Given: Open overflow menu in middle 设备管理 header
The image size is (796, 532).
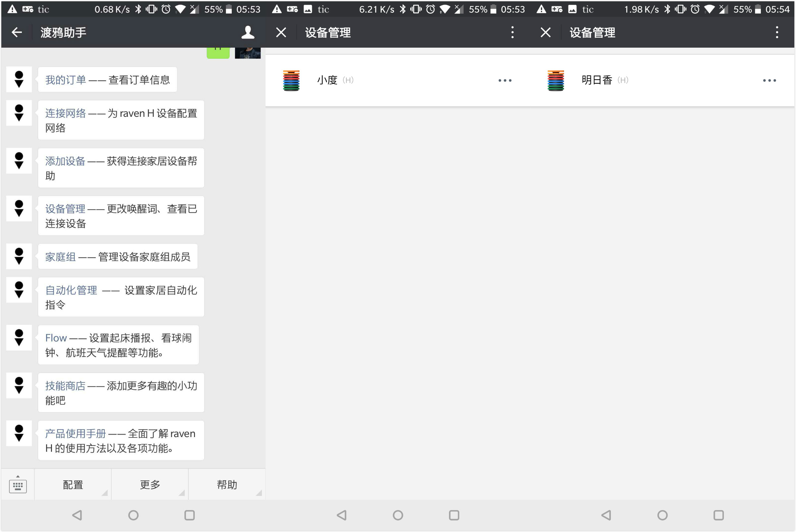Looking at the screenshot, I should click(513, 32).
